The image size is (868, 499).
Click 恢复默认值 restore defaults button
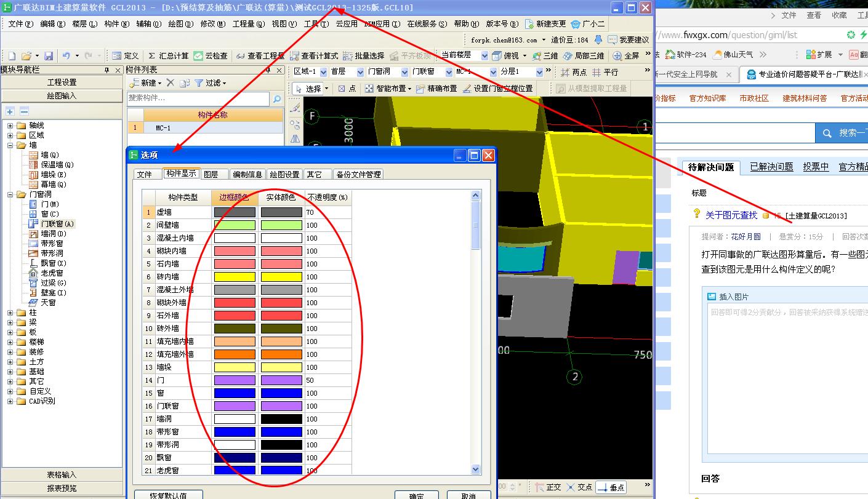(168, 495)
